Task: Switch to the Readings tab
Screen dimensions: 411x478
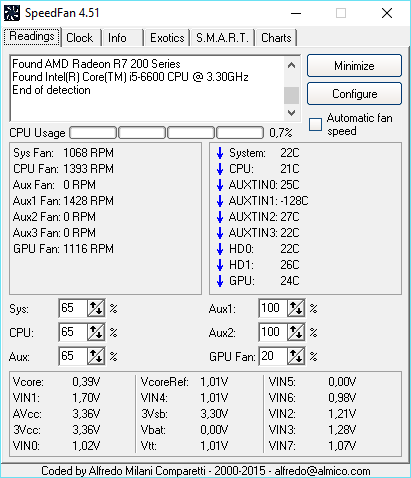Action: tap(32, 36)
